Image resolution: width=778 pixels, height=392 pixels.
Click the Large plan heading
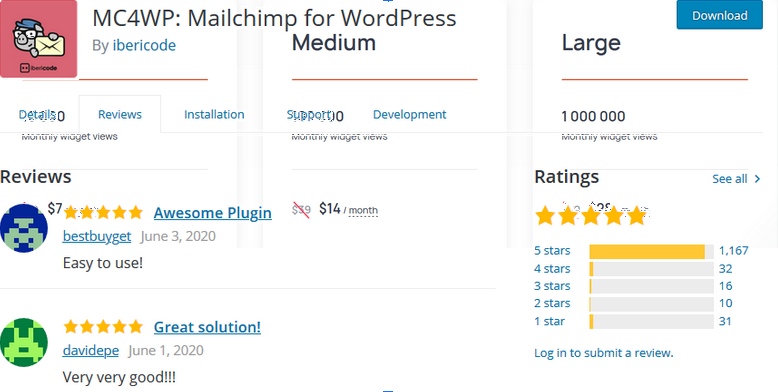[x=591, y=44]
